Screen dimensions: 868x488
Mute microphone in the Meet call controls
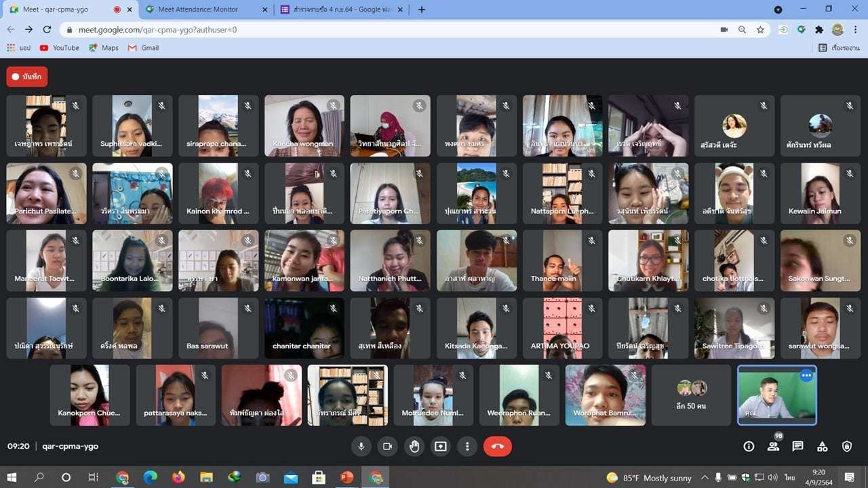[361, 446]
